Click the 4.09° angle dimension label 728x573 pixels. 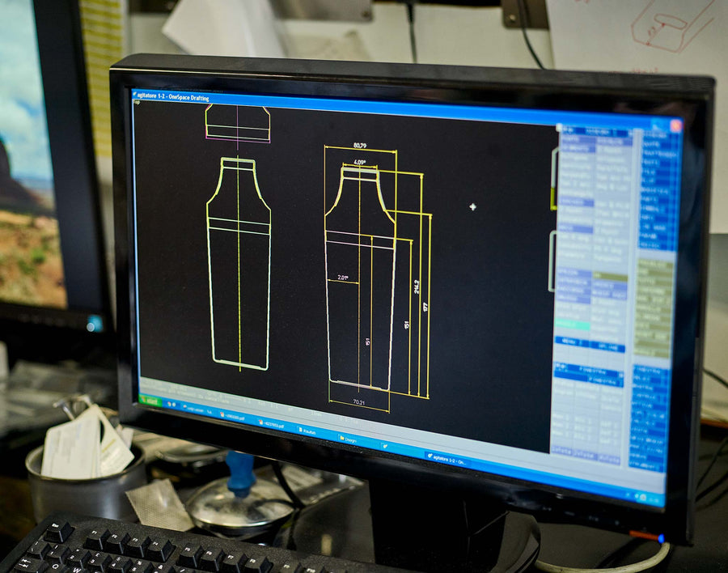tap(359, 163)
